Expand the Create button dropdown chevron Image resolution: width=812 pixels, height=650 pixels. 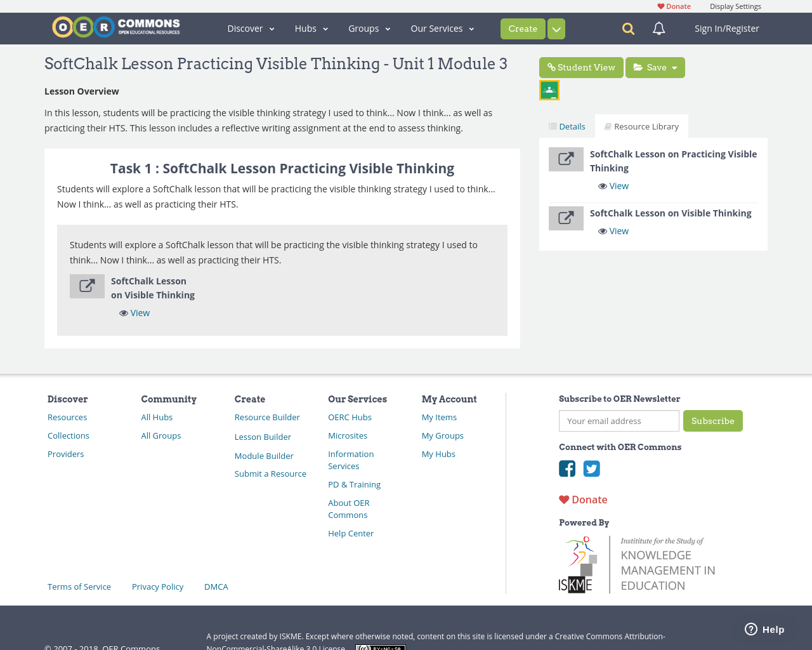coord(555,29)
